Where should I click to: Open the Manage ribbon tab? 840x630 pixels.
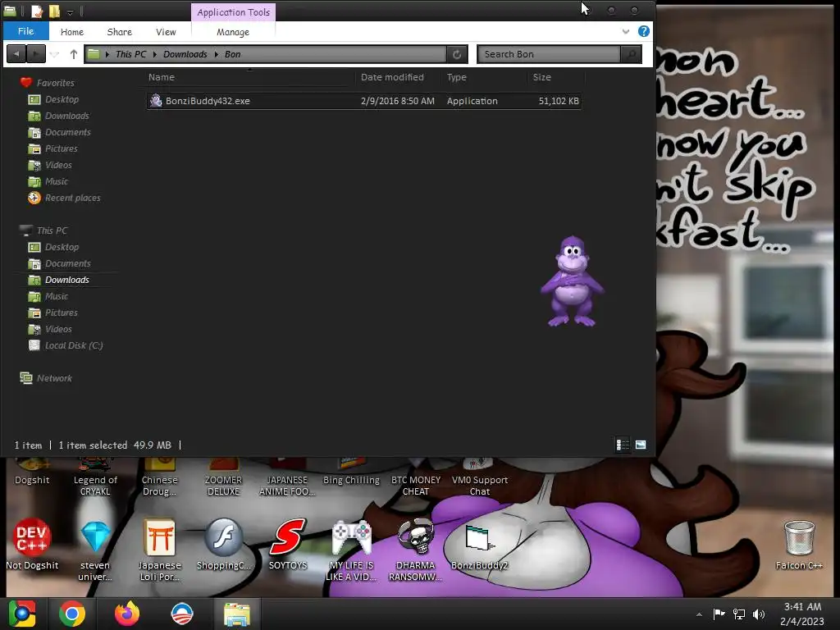[x=233, y=32]
